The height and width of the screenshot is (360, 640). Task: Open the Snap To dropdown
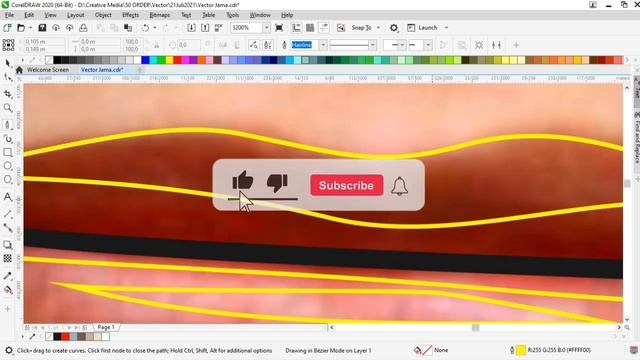378,28
